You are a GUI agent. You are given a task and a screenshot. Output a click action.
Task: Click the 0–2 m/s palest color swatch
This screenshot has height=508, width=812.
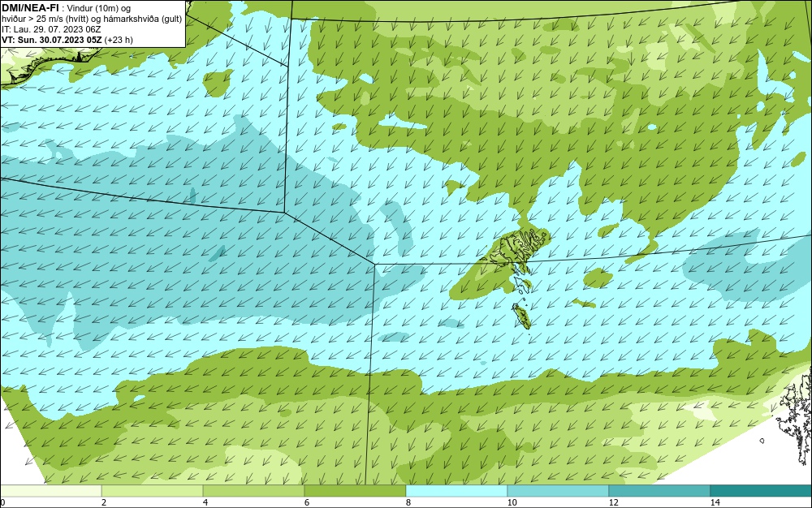pyautogui.click(x=50, y=491)
